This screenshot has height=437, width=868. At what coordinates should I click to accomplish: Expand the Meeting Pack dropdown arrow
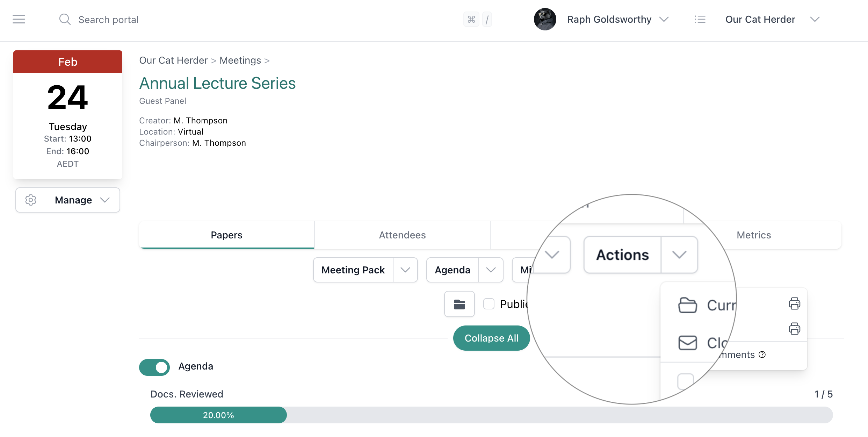point(405,270)
